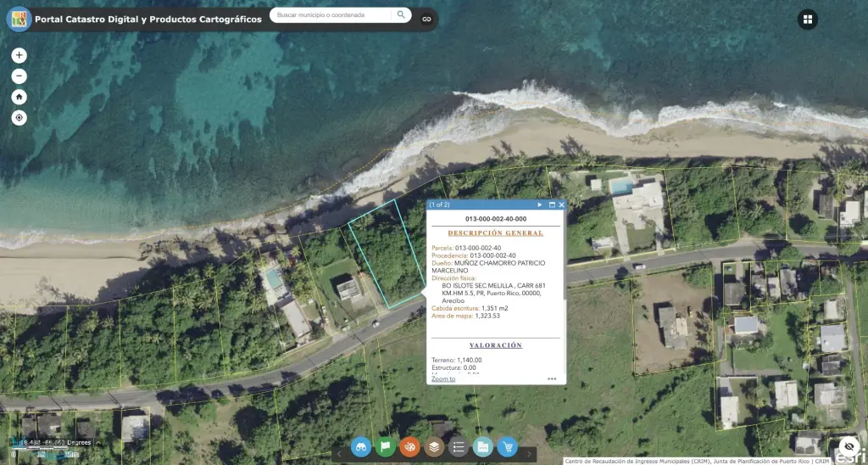Open the legend list widget

[459, 446]
